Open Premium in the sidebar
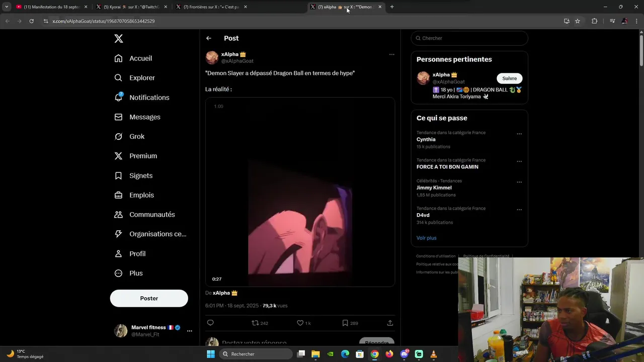The image size is (644, 362). [x=136, y=156]
